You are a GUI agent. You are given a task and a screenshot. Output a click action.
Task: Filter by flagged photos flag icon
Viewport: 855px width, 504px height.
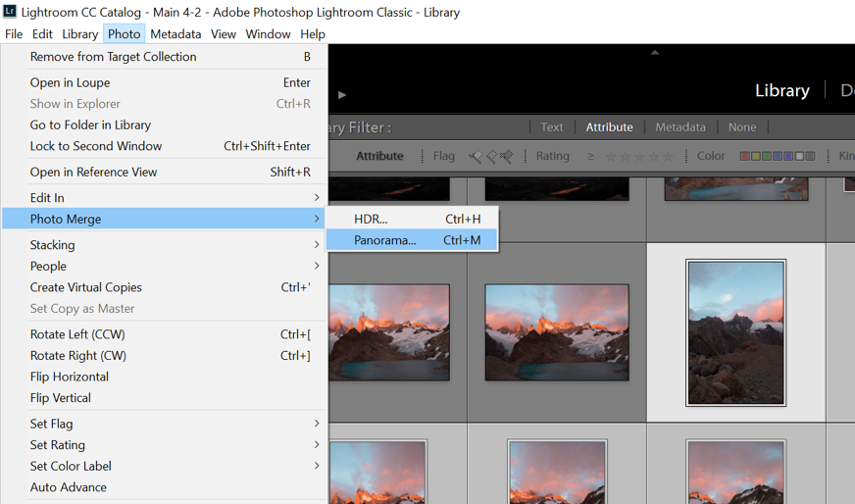pos(475,157)
